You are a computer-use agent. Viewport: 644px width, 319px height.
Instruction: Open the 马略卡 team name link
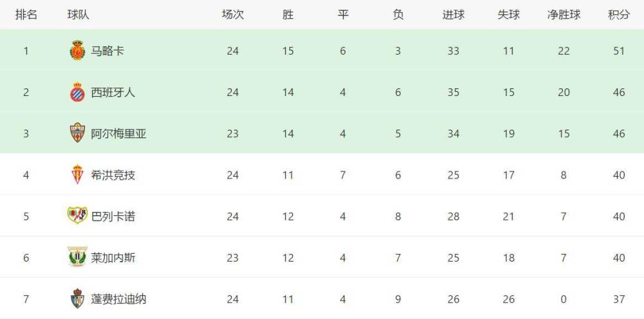click(x=108, y=51)
